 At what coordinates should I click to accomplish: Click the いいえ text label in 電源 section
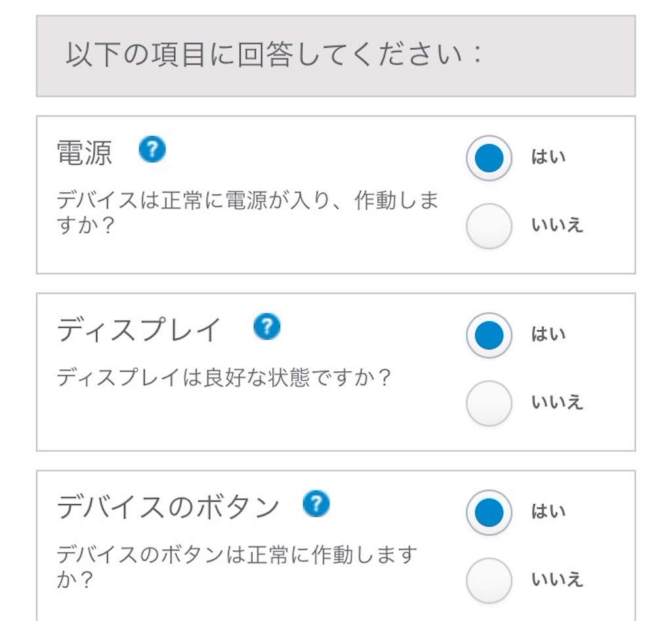[557, 225]
